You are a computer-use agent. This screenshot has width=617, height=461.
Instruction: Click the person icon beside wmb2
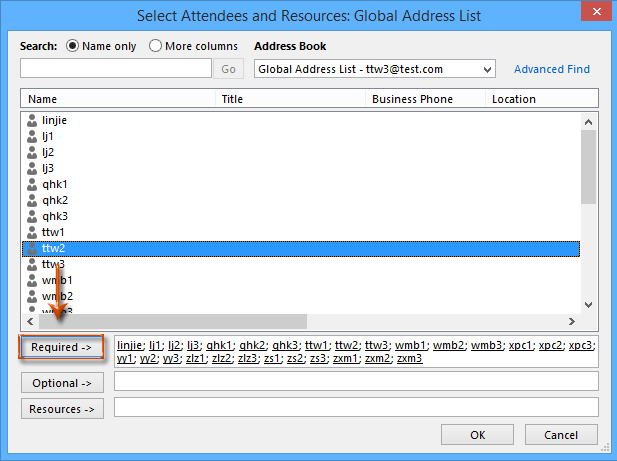click(32, 296)
